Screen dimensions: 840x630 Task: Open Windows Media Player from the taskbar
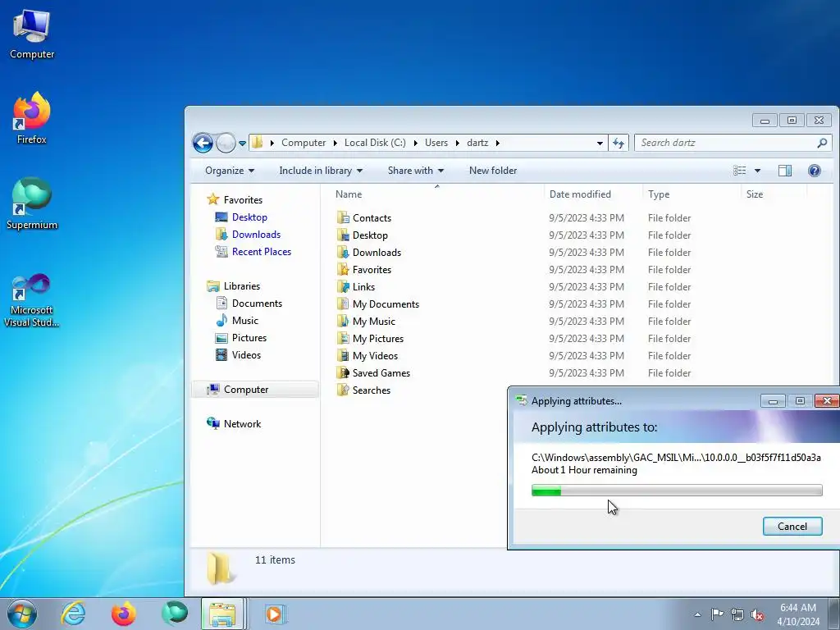coord(275,614)
